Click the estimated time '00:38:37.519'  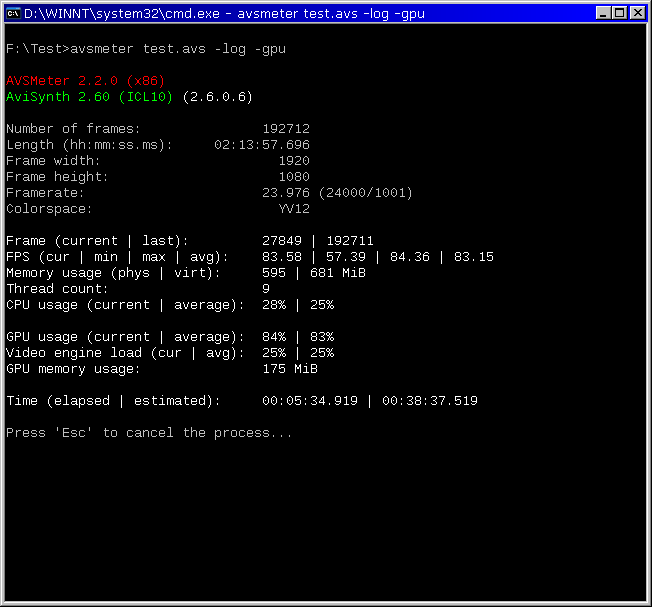[x=430, y=401]
